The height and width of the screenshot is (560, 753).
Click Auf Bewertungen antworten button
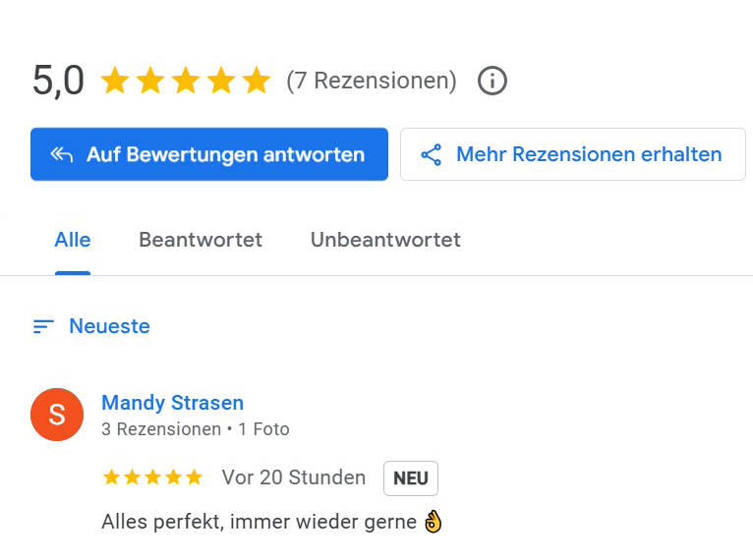(209, 154)
